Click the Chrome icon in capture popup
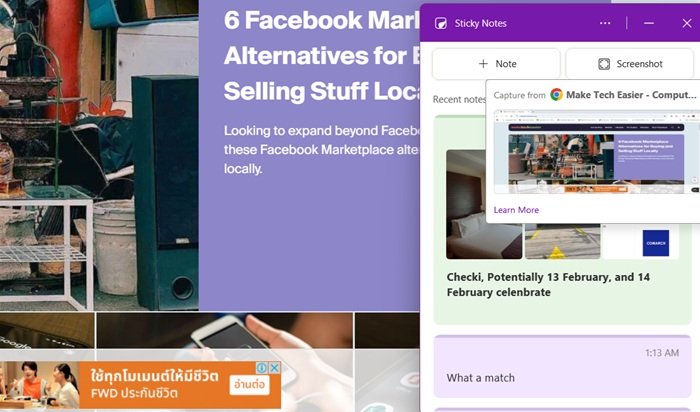This screenshot has width=700, height=412. (x=556, y=95)
